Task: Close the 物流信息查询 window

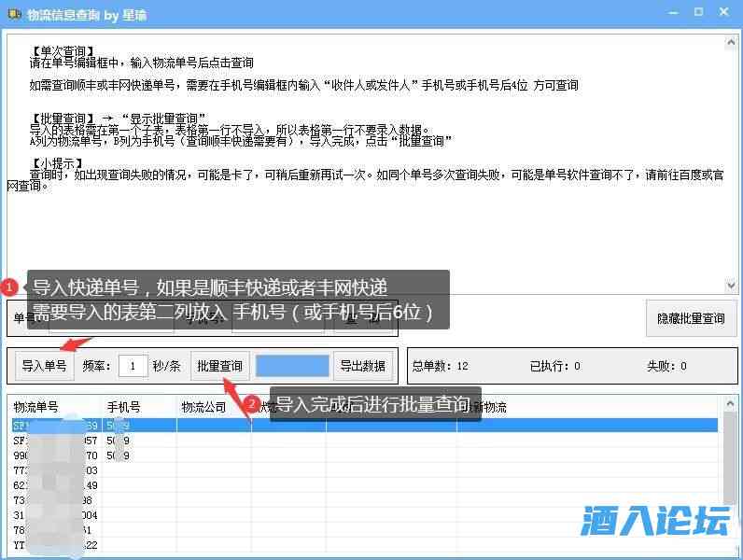Action: tap(723, 12)
